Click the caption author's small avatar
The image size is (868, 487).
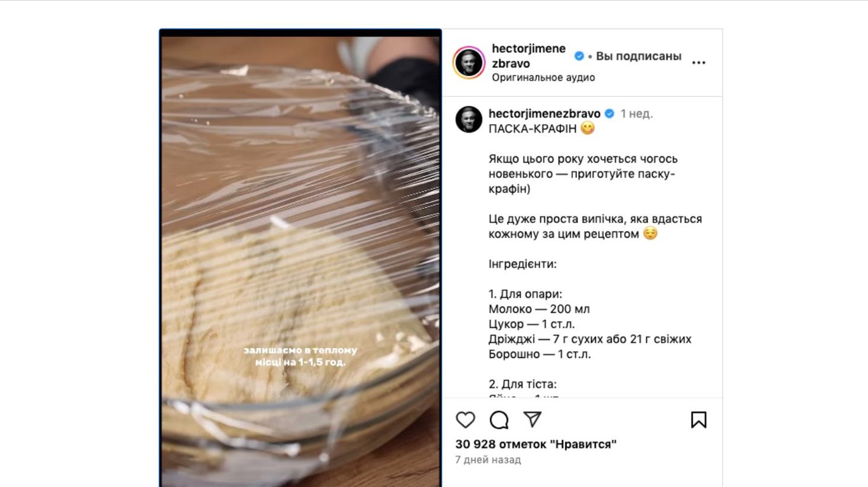click(469, 119)
